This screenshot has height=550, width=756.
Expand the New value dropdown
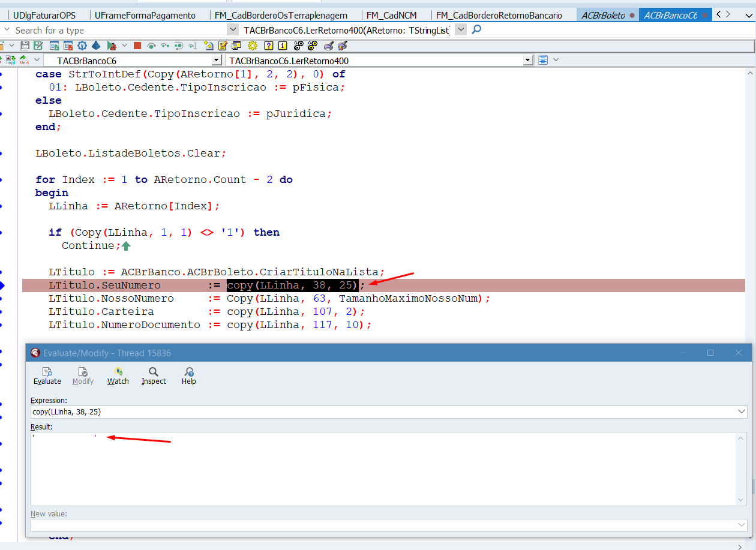742,525
